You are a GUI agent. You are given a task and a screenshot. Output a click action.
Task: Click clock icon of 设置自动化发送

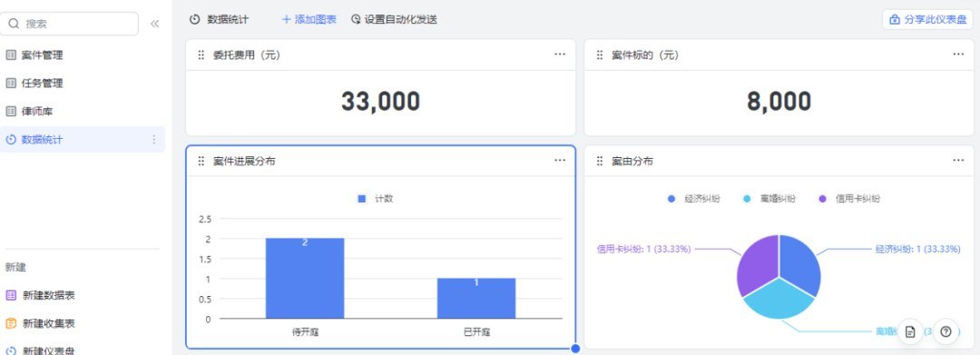356,19
